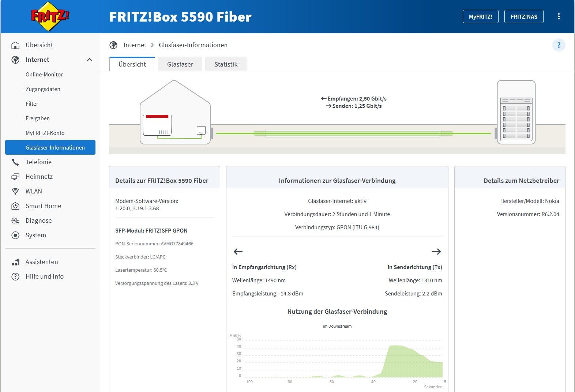575x392 pixels.
Task: Open Online-Monitor in the sidebar
Action: (x=44, y=74)
